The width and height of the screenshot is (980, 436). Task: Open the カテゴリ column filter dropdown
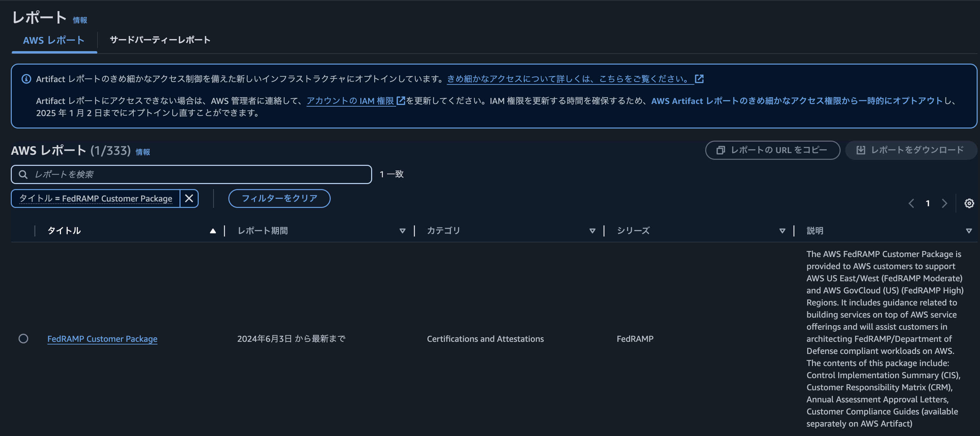point(592,230)
